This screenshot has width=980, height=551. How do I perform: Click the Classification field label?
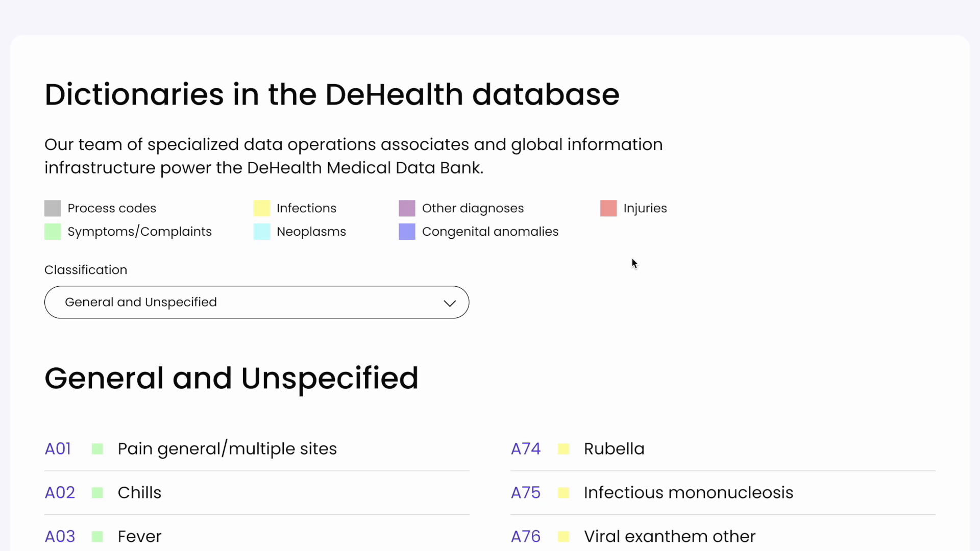86,270
